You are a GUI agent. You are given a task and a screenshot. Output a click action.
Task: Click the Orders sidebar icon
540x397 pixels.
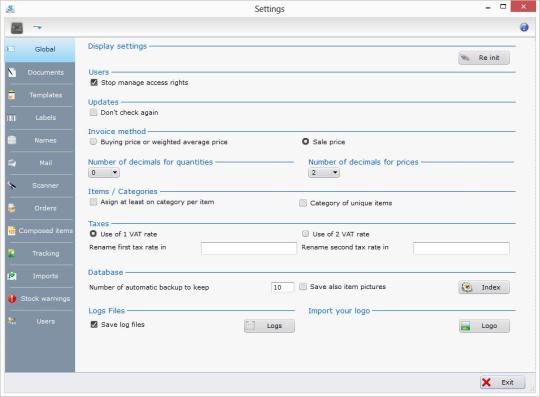click(12, 208)
